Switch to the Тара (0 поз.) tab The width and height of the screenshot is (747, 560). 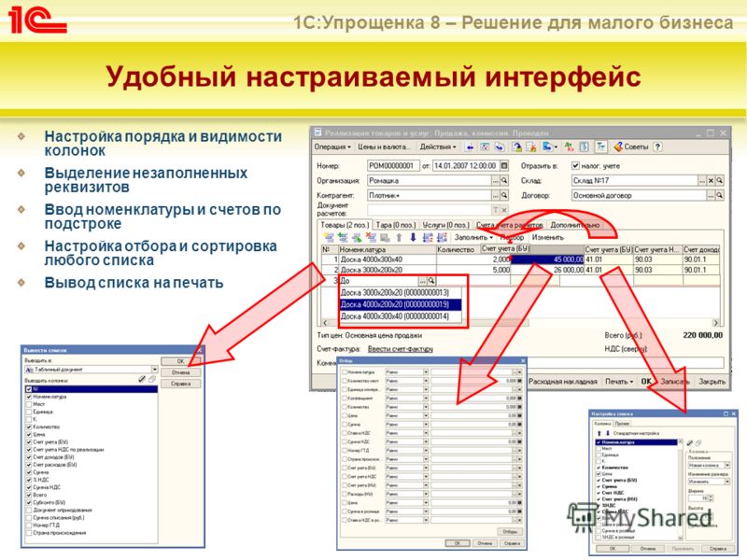click(395, 225)
